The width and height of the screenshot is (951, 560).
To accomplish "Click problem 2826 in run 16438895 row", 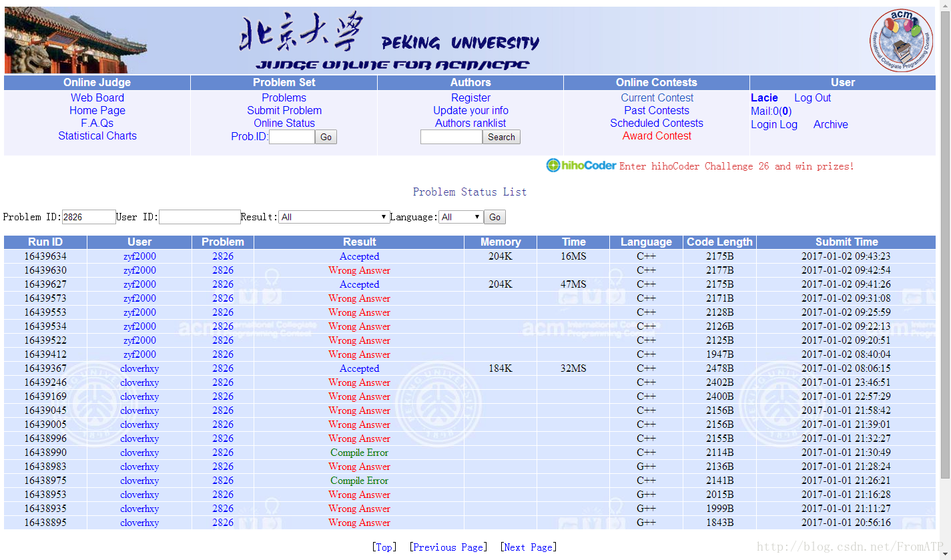I will 223,523.
